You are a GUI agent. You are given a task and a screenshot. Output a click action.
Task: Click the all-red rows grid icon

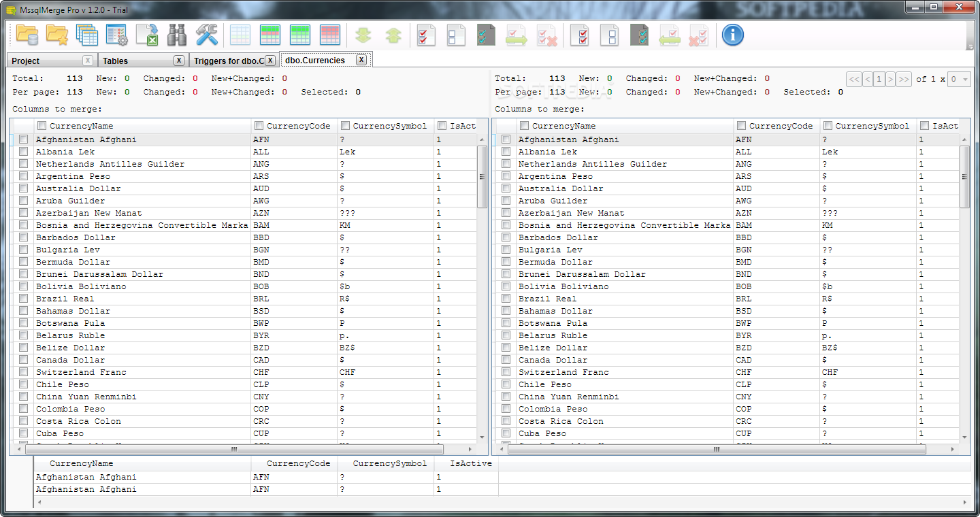click(330, 35)
